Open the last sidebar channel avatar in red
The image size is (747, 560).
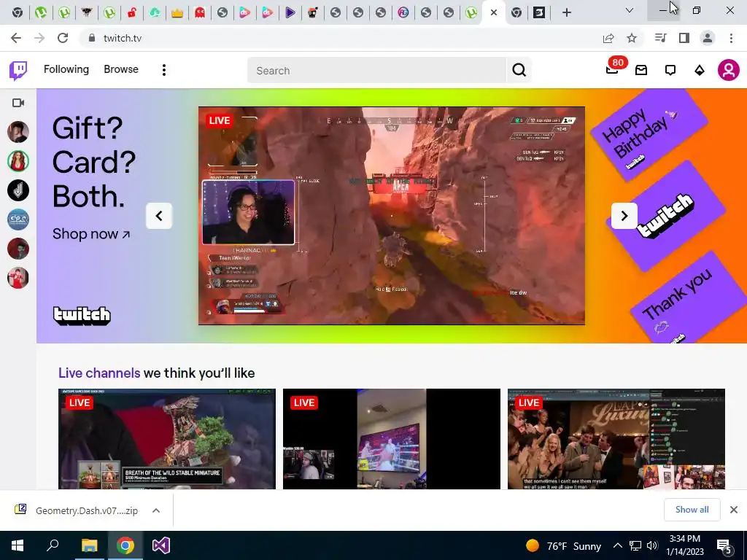[x=18, y=278]
